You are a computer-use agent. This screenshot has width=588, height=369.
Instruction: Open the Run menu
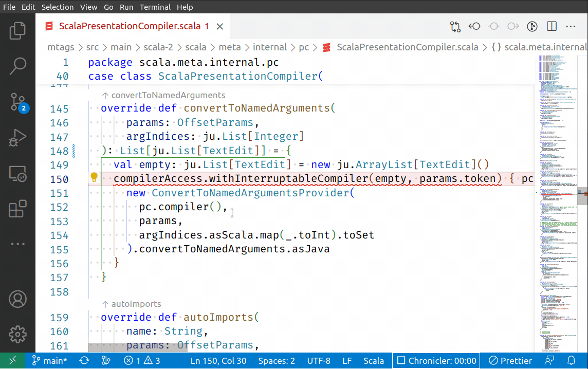pos(126,7)
